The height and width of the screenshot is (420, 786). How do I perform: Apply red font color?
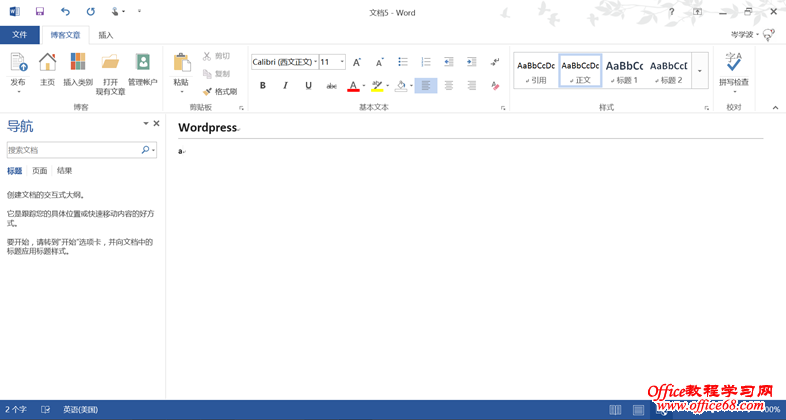[x=353, y=86]
